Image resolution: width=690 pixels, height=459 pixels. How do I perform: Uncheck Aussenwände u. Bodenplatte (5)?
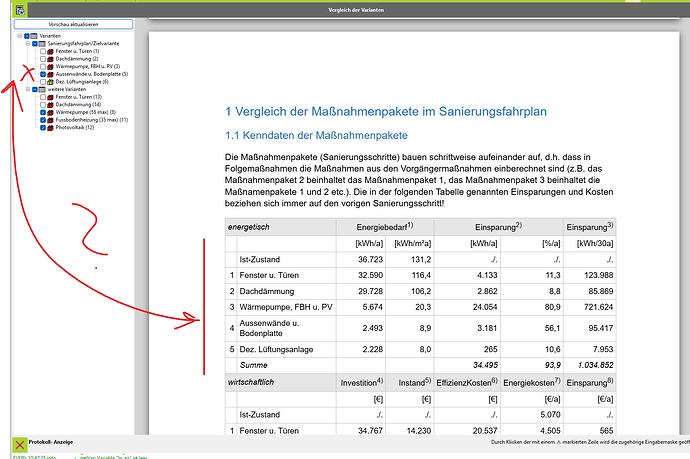(x=42, y=74)
